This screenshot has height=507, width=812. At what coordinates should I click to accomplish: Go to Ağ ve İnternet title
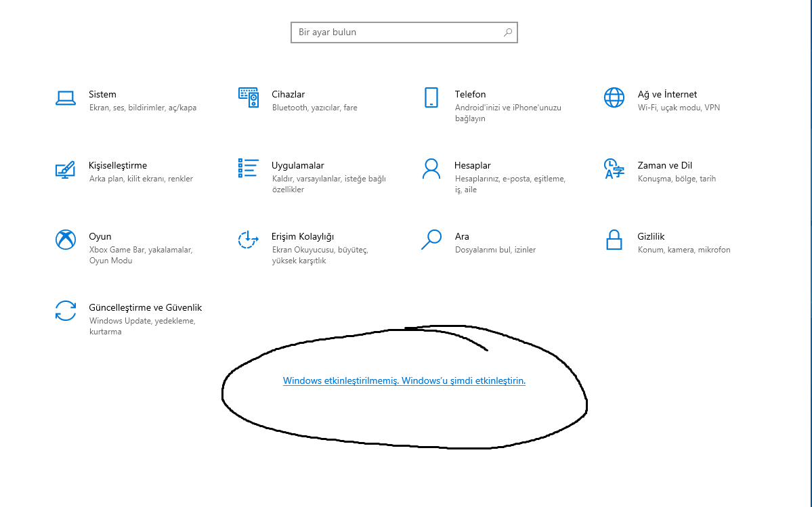667,94
